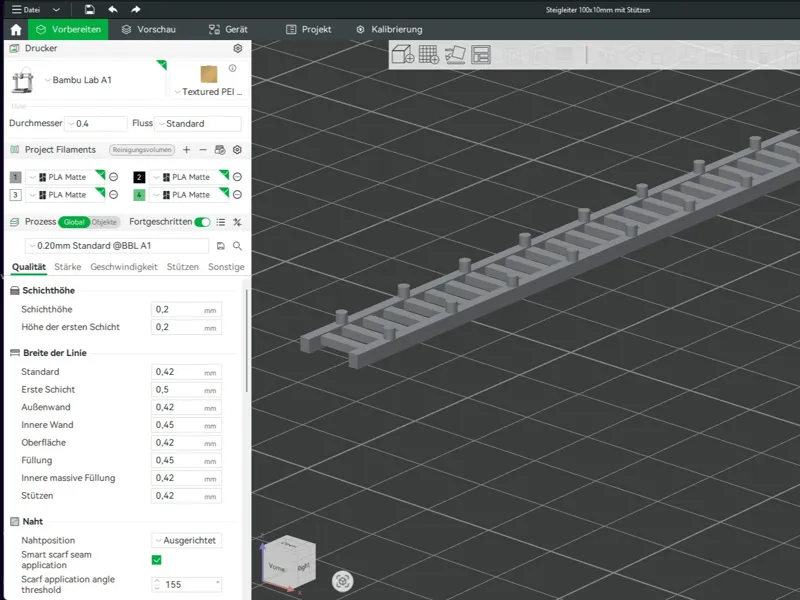Image resolution: width=800 pixels, height=600 pixels.
Task: Open filament settings gear icon
Action: click(237, 150)
